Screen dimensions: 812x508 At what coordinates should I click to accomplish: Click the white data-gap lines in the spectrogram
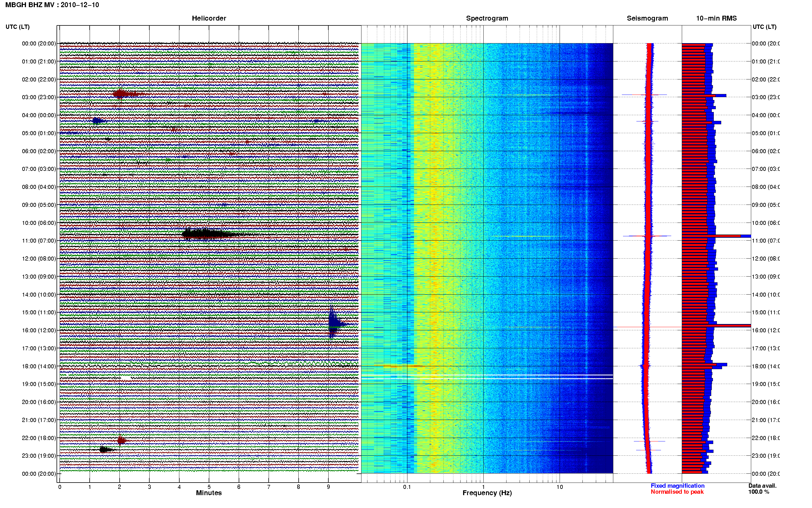(x=487, y=377)
